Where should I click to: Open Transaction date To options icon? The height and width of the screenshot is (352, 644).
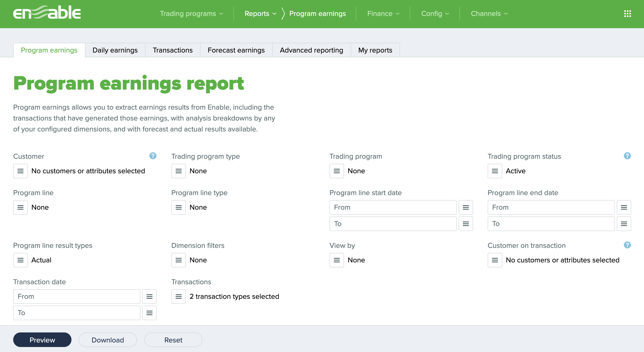tap(150, 313)
